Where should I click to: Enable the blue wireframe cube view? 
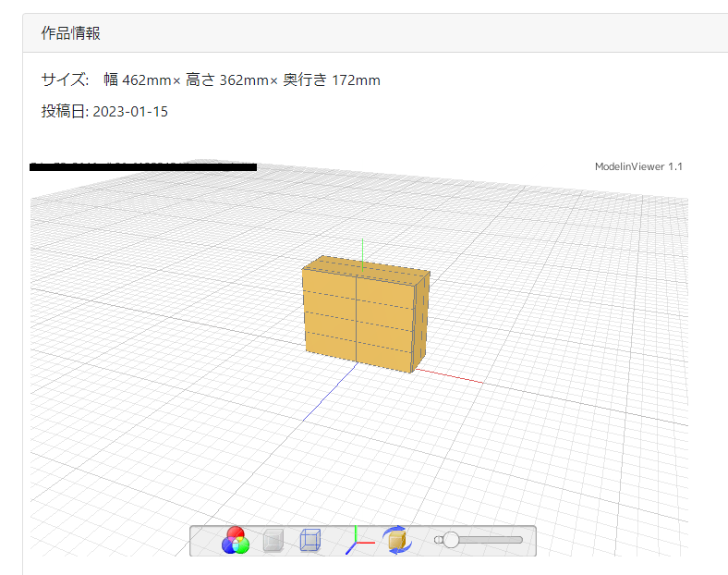(x=309, y=541)
